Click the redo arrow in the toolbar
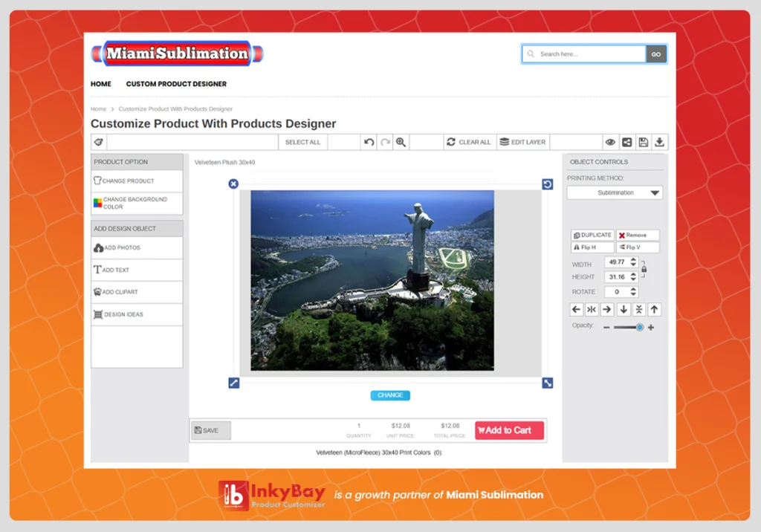This screenshot has height=532, width=761. pos(385,142)
